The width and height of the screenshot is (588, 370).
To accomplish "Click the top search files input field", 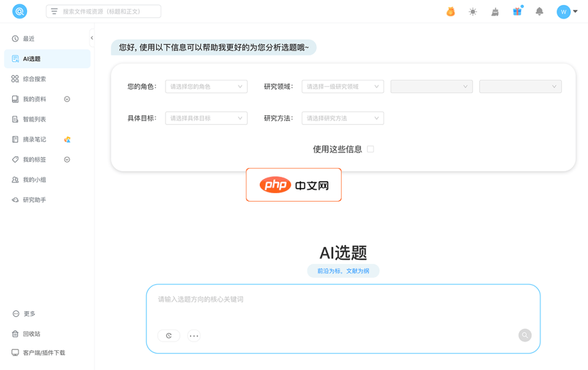I will 104,12.
